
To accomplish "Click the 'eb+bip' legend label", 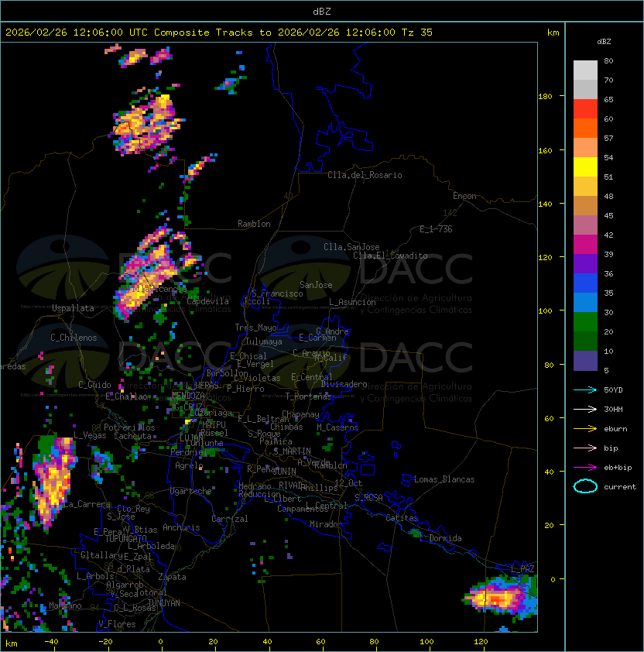I will 618,468.
